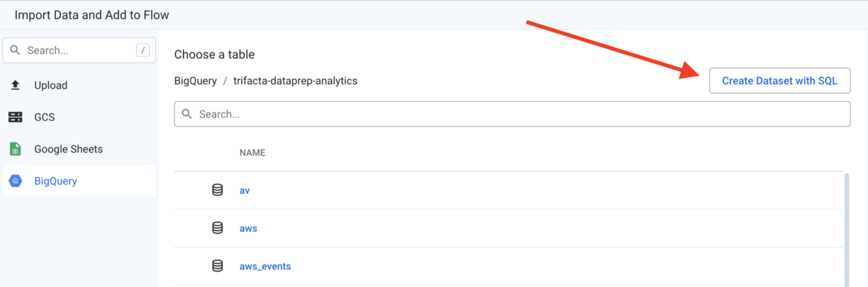This screenshot has height=287, width=868.
Task: Click the table list vertical scrollbar
Action: 846,229
